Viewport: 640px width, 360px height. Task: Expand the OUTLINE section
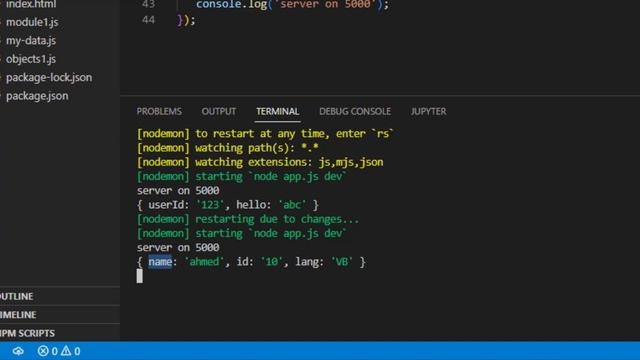[16, 296]
